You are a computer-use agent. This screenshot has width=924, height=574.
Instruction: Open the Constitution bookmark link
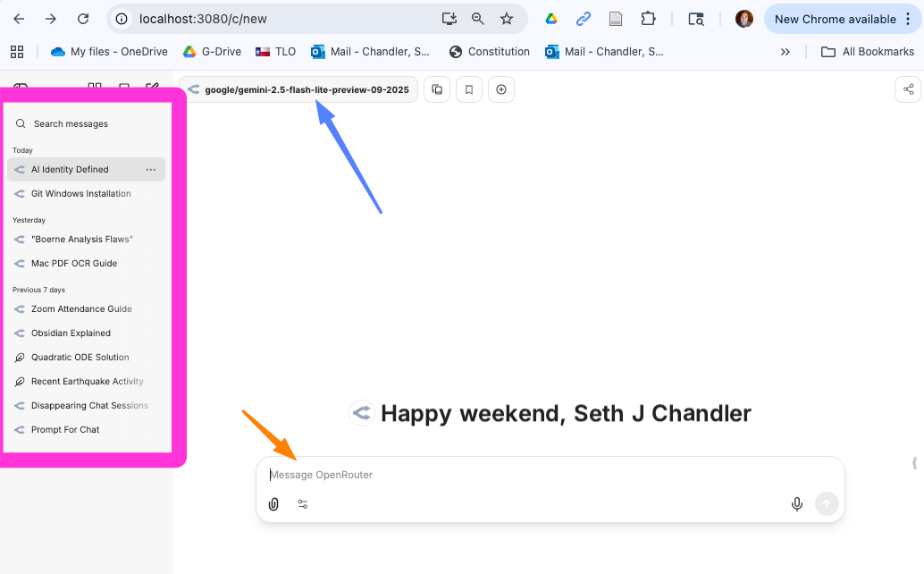pyautogui.click(x=490, y=52)
